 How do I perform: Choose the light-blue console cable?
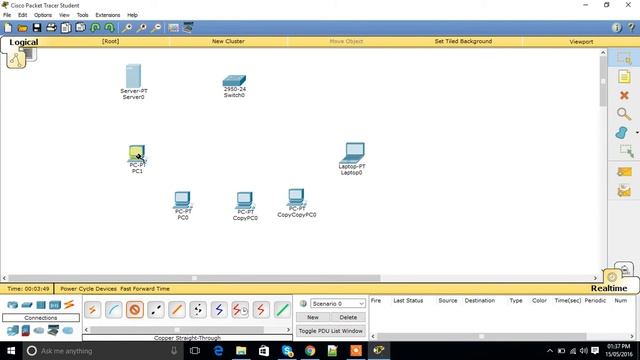pos(114,310)
